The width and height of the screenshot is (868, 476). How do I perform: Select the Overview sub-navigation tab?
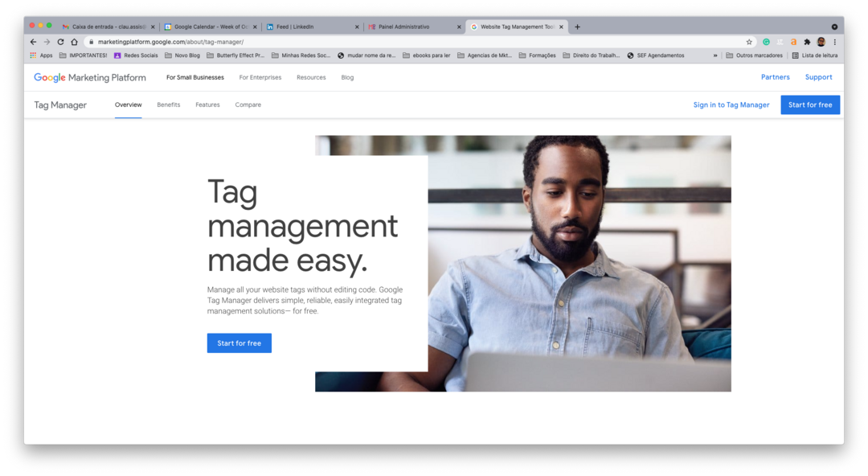tap(128, 105)
